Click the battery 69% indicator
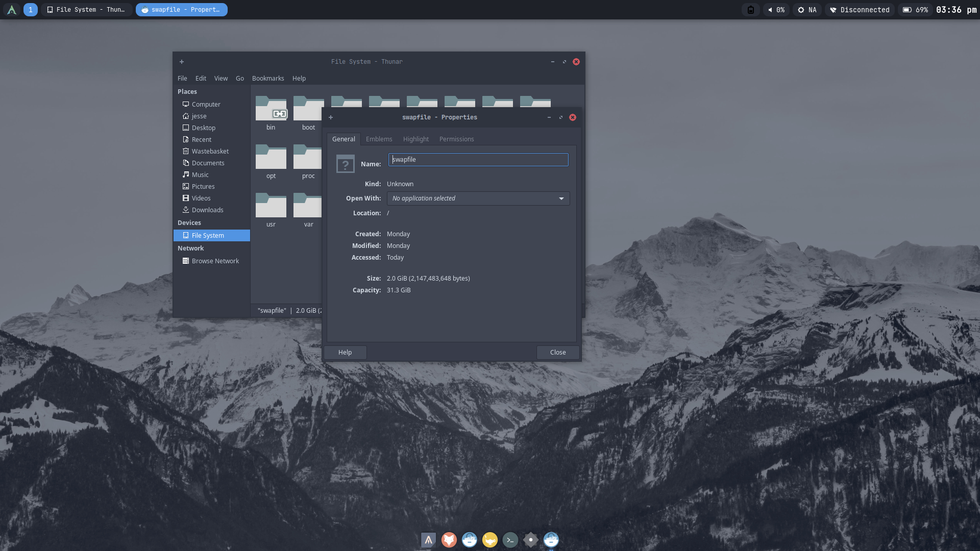Image resolution: width=980 pixels, height=551 pixels. coord(915,10)
